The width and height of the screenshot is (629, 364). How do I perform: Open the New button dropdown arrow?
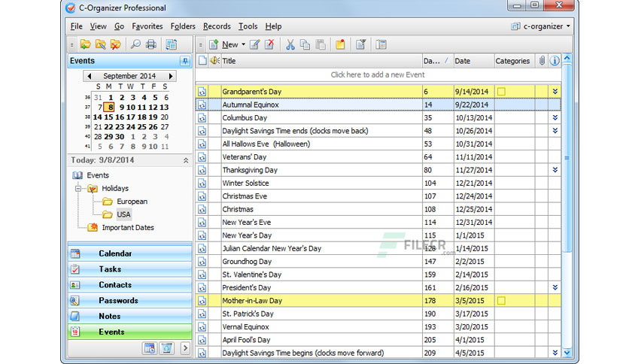(x=243, y=44)
